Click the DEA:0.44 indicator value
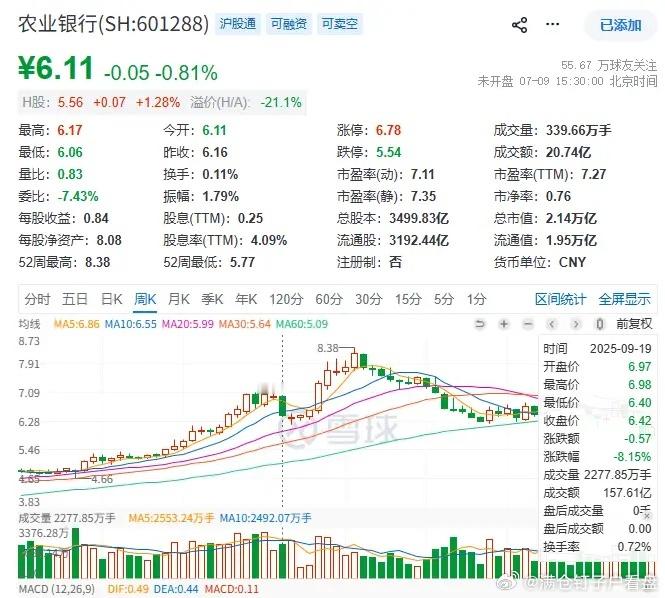The width and height of the screenshot is (665, 598). [176, 590]
